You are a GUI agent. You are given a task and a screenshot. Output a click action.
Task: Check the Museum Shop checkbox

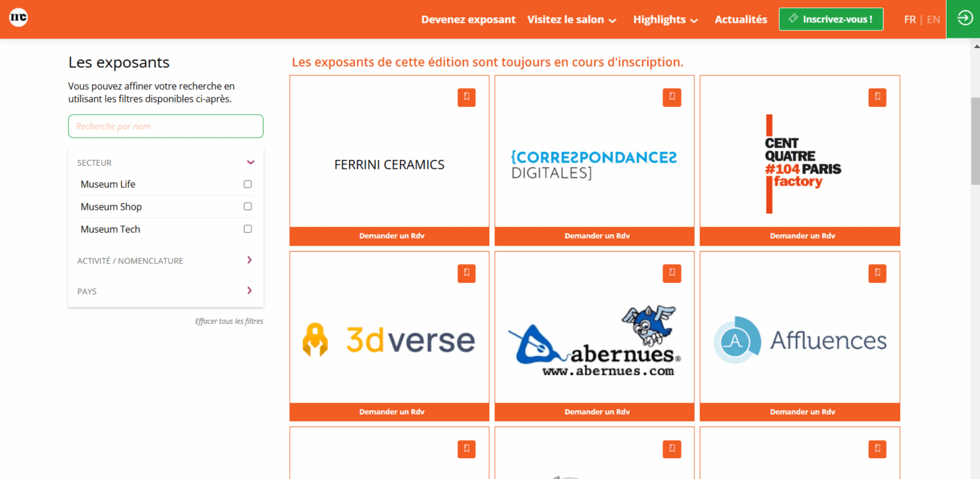pyautogui.click(x=247, y=207)
